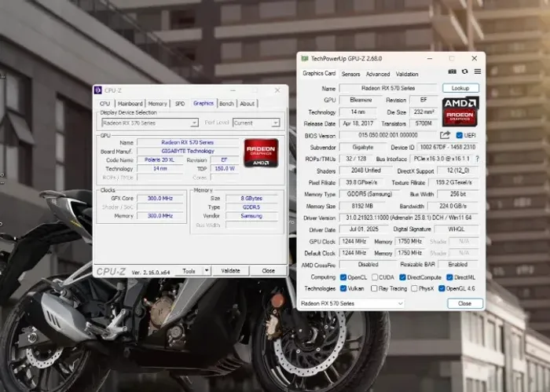Toggle the DirectCompute checkbox

402,277
